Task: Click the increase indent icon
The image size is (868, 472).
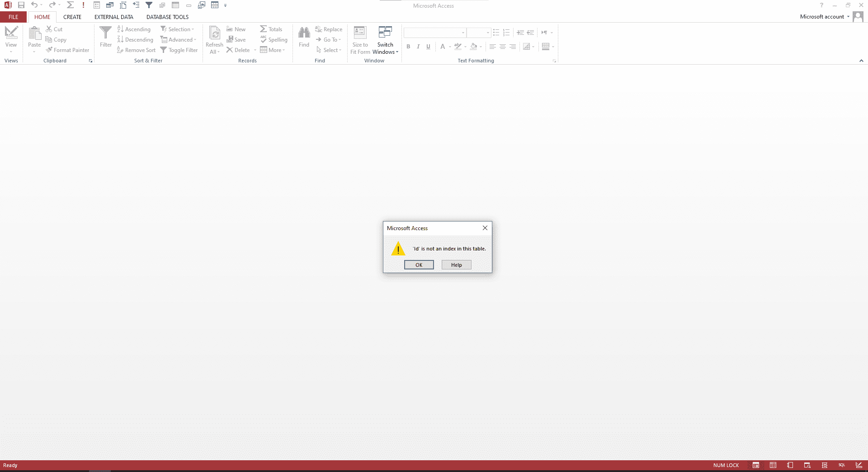Action: (x=520, y=33)
